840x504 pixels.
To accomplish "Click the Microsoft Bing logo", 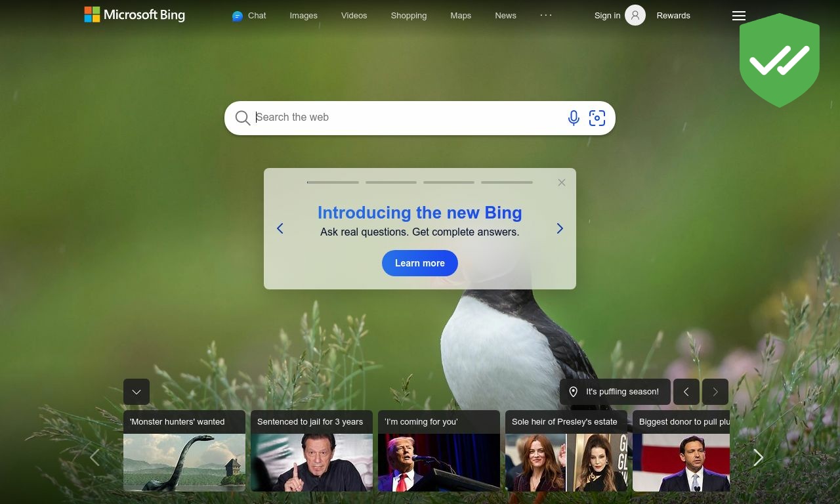I will click(135, 14).
